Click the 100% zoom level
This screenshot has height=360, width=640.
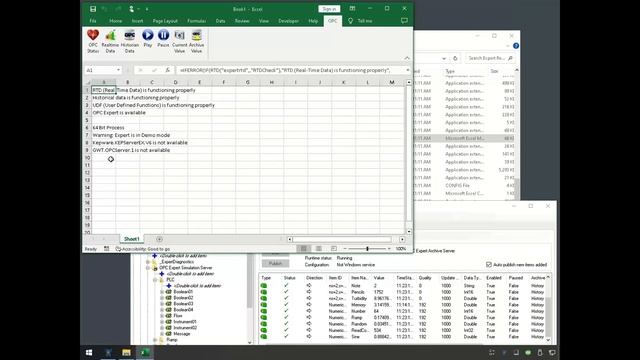tap(401, 249)
